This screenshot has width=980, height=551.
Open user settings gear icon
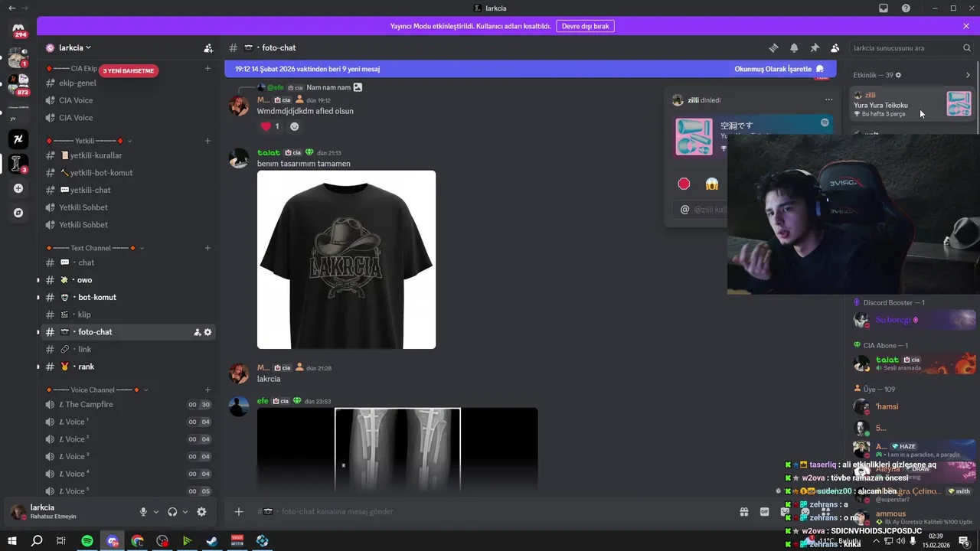[201, 512]
